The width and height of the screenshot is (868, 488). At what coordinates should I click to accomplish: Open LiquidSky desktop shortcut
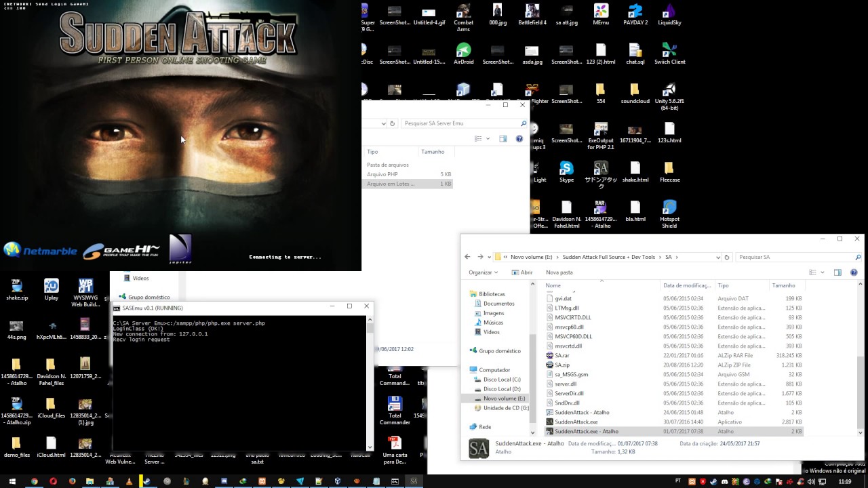[x=669, y=15]
